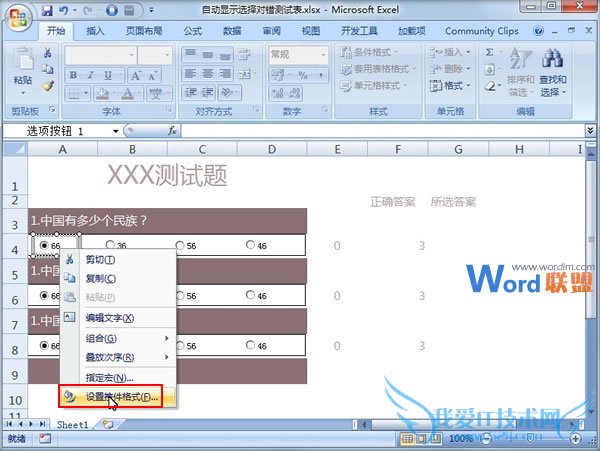Viewport: 600px width, 451px height.
Task: Toggle Bold formatting
Action: pyautogui.click(x=73, y=75)
